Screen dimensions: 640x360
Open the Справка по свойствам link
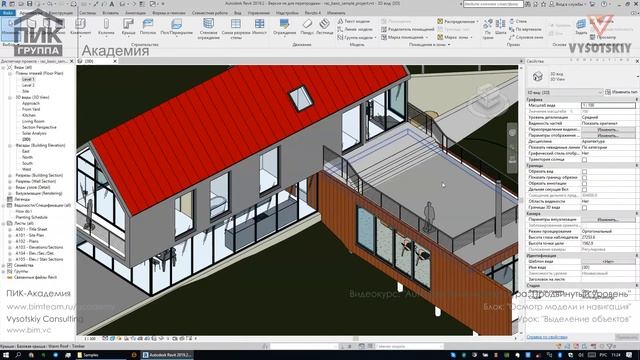click(x=547, y=337)
